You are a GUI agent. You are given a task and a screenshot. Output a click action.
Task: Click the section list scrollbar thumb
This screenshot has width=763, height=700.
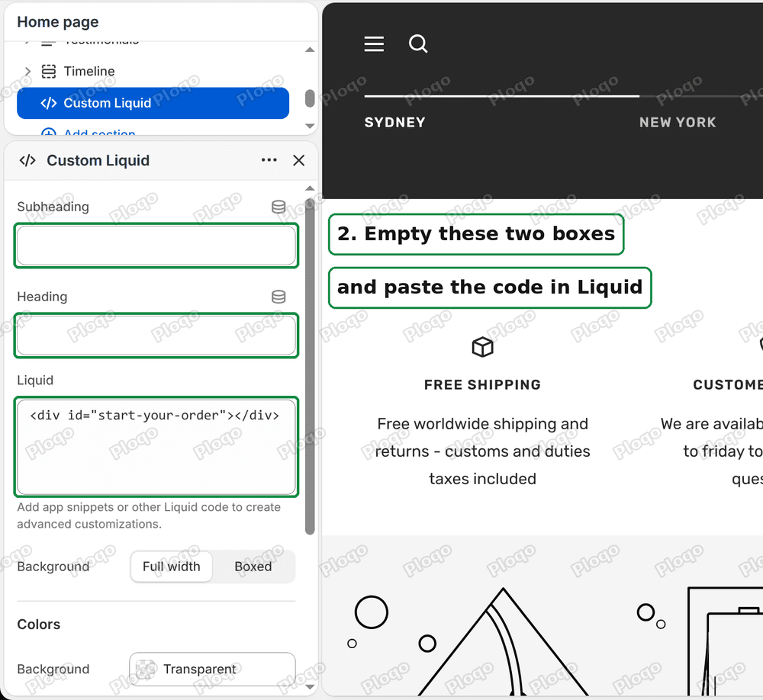point(310,98)
